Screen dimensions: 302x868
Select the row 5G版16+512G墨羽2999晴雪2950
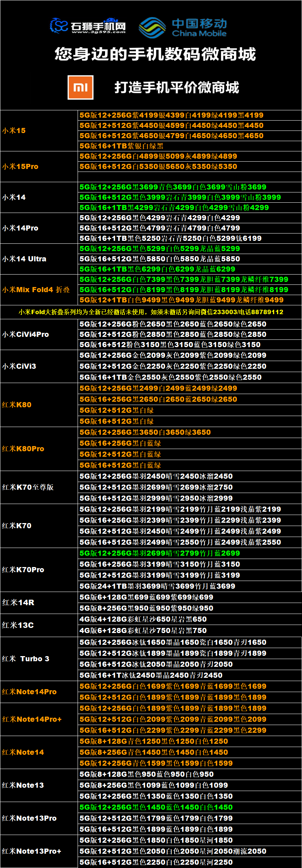190,498
